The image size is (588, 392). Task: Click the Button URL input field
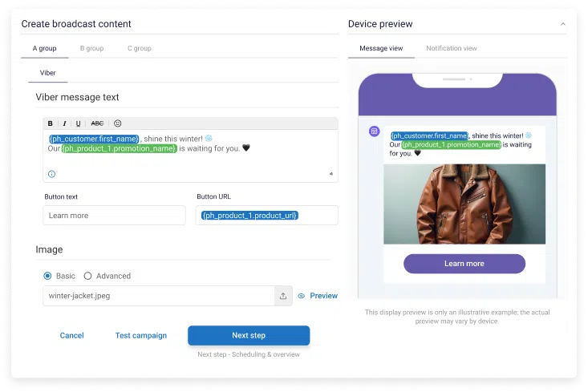(x=266, y=216)
